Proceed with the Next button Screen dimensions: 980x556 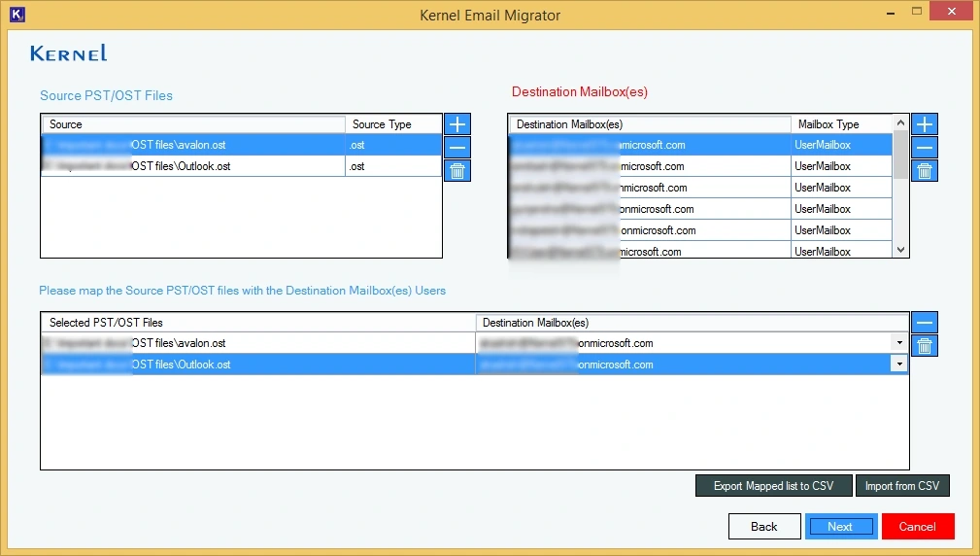tap(841, 527)
